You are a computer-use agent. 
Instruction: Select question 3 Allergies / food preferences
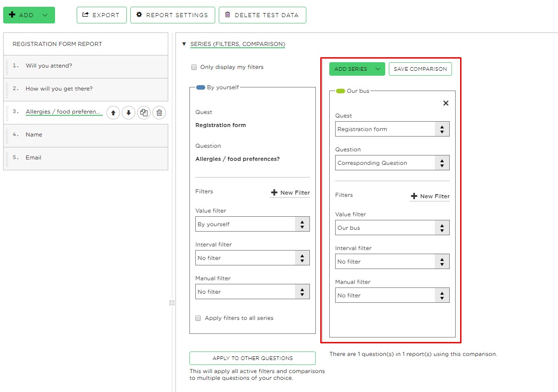[64, 112]
